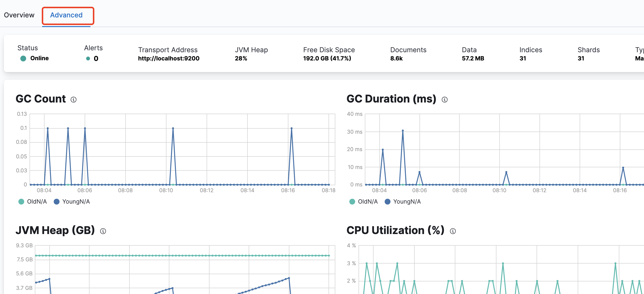
Task: Select the Advanced tab
Action: point(66,15)
